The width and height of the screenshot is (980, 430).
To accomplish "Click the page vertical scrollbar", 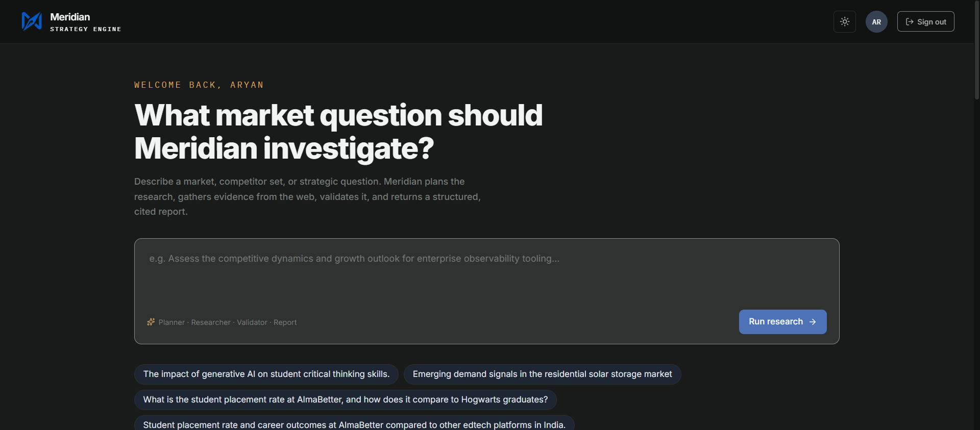I will [x=977, y=51].
